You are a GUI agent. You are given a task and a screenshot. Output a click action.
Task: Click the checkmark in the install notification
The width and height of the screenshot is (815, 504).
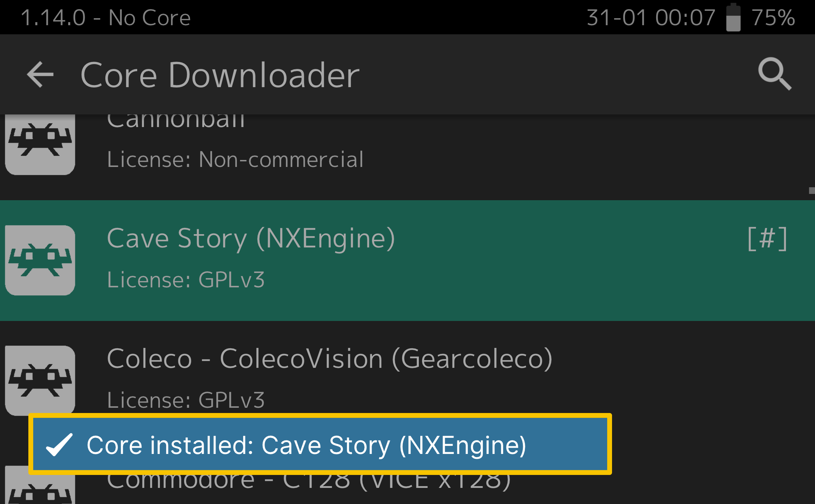[x=59, y=445]
